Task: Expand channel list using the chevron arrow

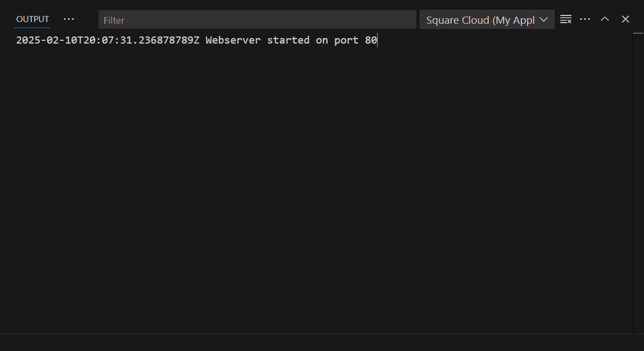Action: pyautogui.click(x=544, y=20)
